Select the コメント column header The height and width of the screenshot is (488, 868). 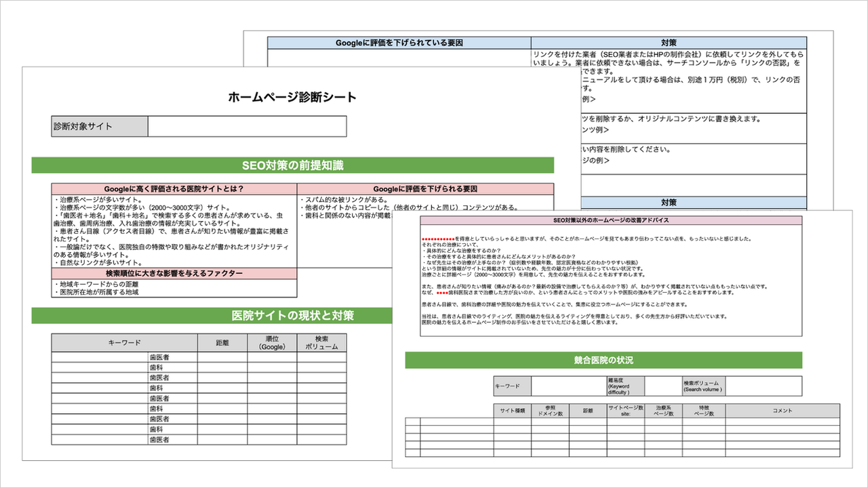pos(783,411)
